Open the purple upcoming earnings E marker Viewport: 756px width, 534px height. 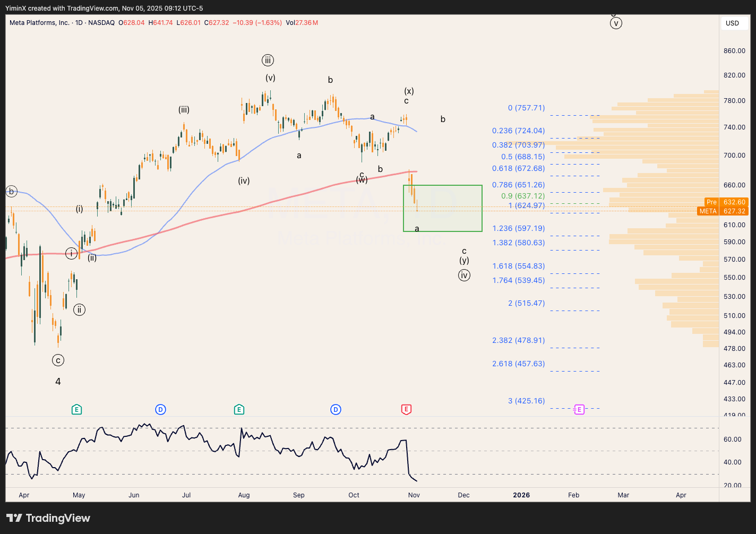[579, 409]
